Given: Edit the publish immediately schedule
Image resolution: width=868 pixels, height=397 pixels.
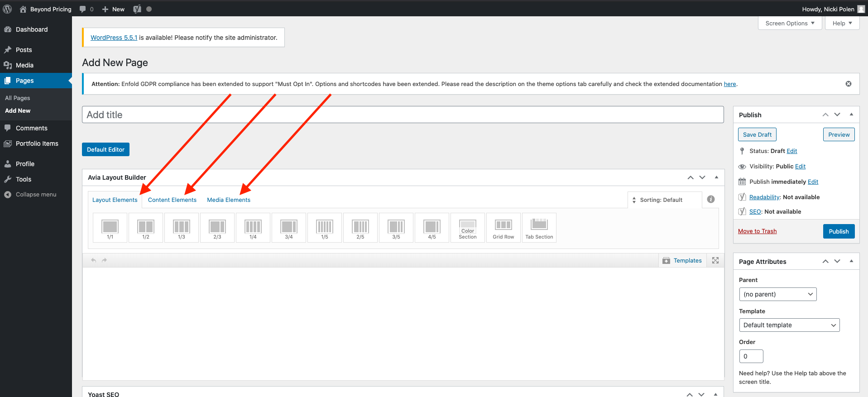Looking at the screenshot, I should 813,182.
